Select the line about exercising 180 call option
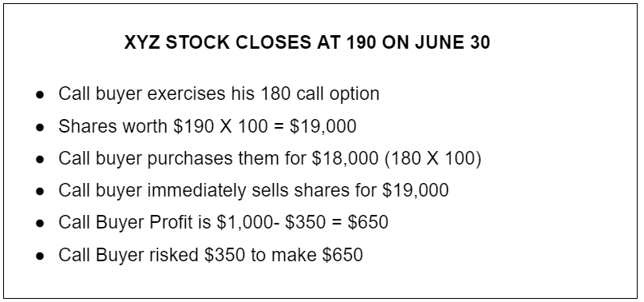The image size is (644, 302). [x=219, y=93]
